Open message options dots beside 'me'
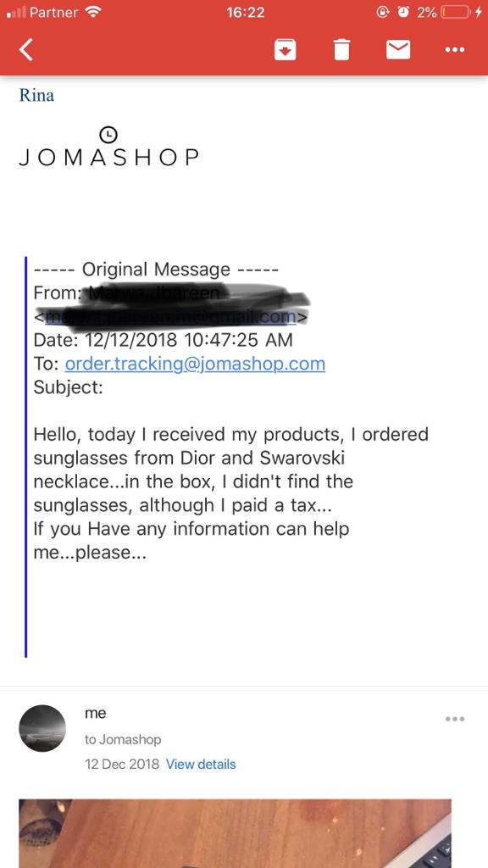This screenshot has height=868, width=488. point(455,719)
